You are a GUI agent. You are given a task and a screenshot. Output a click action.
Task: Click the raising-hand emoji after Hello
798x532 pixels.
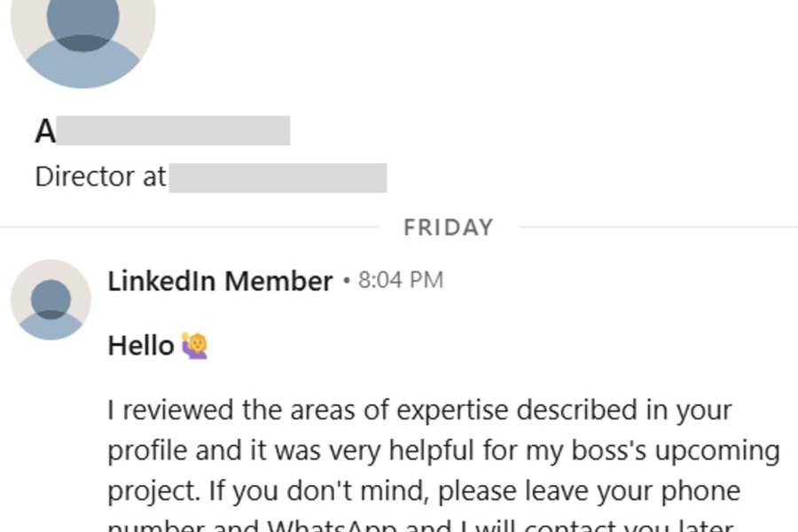[194, 345]
